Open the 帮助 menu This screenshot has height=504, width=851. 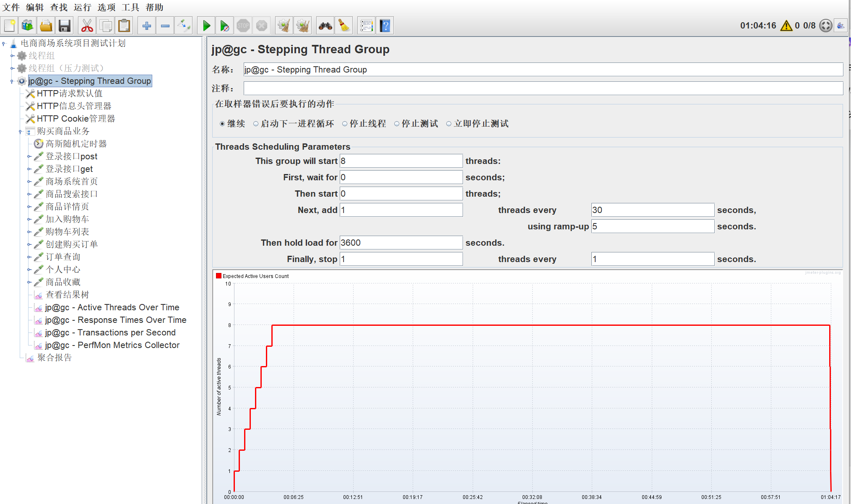tap(154, 8)
